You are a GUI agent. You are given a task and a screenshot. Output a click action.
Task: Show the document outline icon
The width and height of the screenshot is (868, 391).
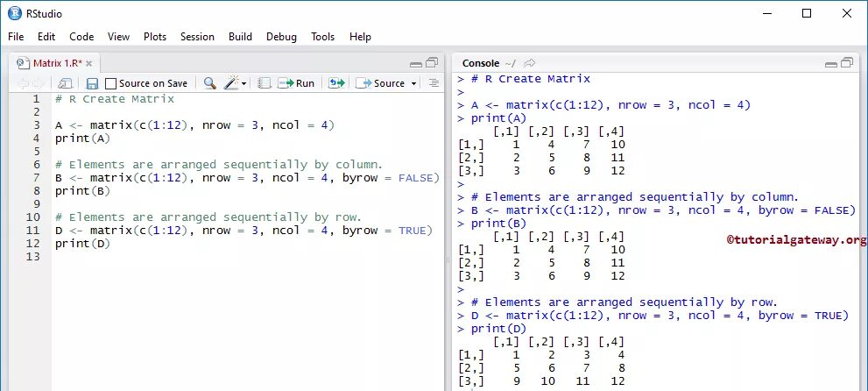pos(434,83)
